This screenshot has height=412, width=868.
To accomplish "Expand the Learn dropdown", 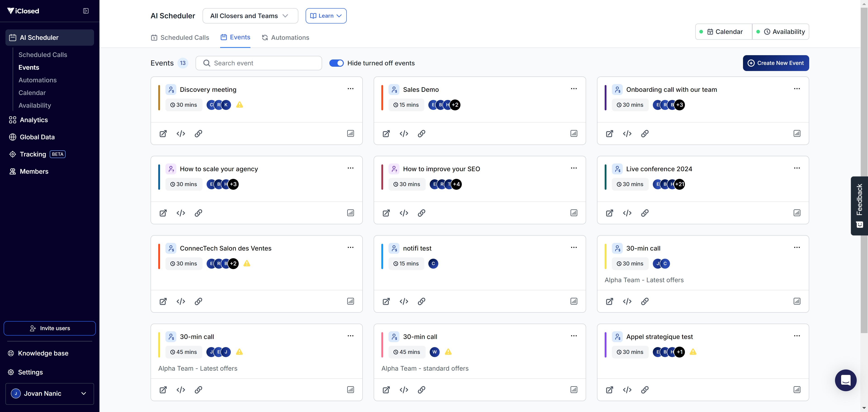I will tap(326, 16).
